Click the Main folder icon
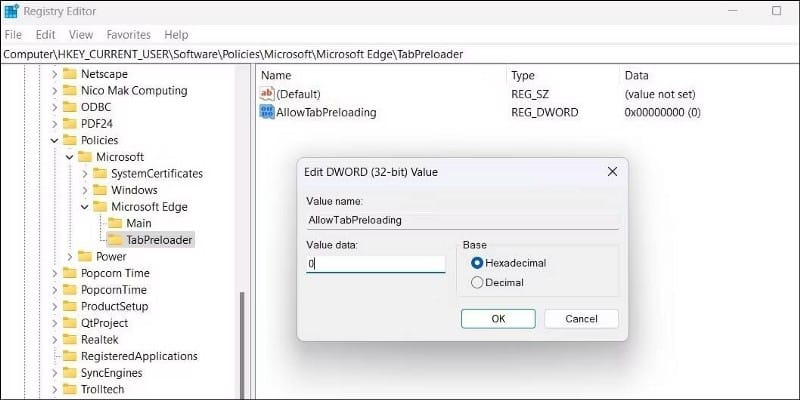800x400 pixels. click(x=115, y=223)
